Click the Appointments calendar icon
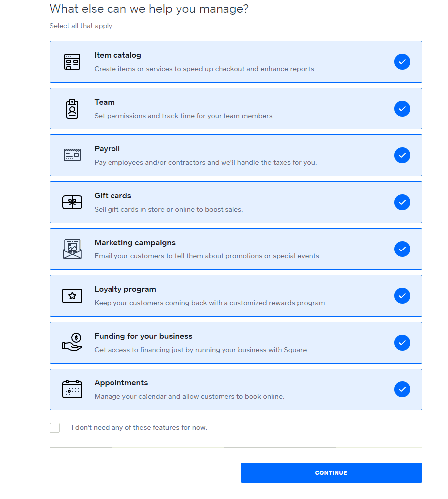This screenshot has width=448, height=499. click(x=72, y=389)
